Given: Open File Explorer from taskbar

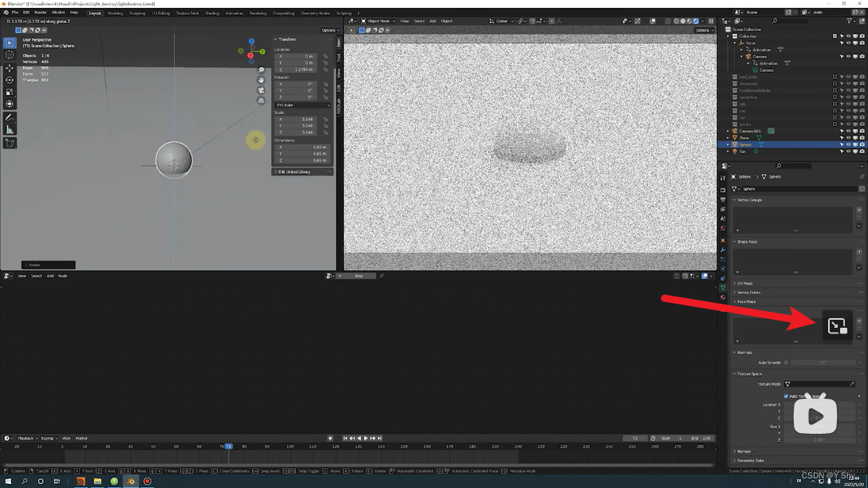Looking at the screenshot, I should point(97,482).
